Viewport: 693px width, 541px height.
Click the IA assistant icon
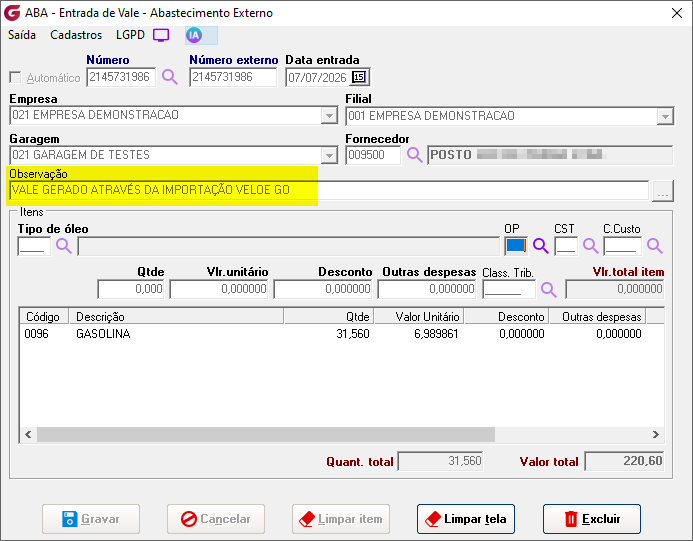coord(194,35)
